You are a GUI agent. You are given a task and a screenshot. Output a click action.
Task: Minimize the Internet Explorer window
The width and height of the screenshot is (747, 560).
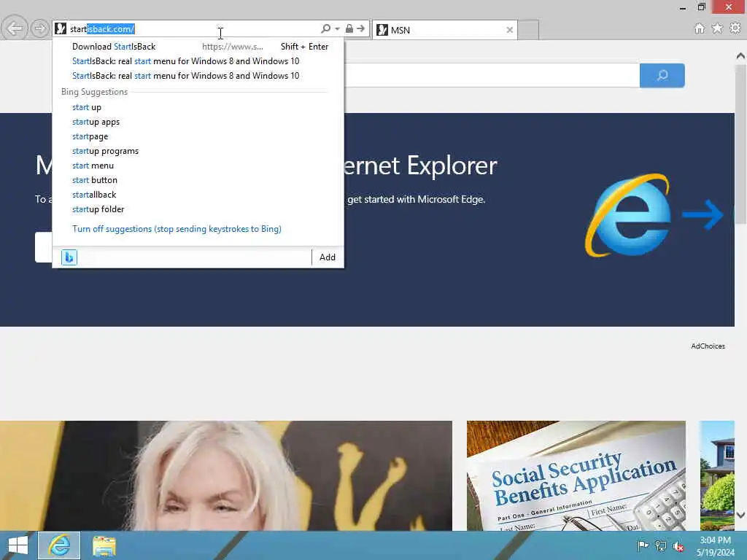[x=683, y=7]
